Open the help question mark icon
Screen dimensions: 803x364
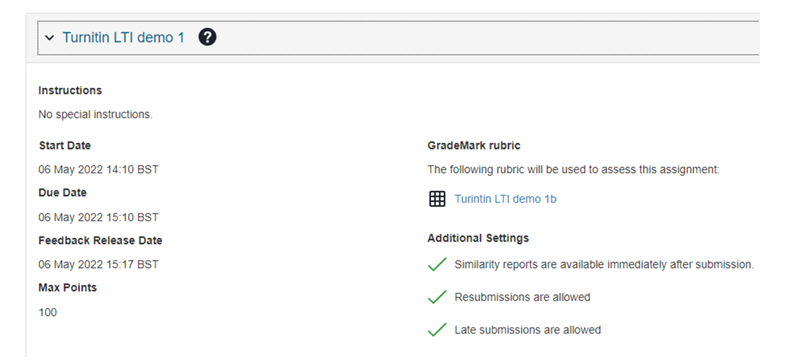click(207, 37)
